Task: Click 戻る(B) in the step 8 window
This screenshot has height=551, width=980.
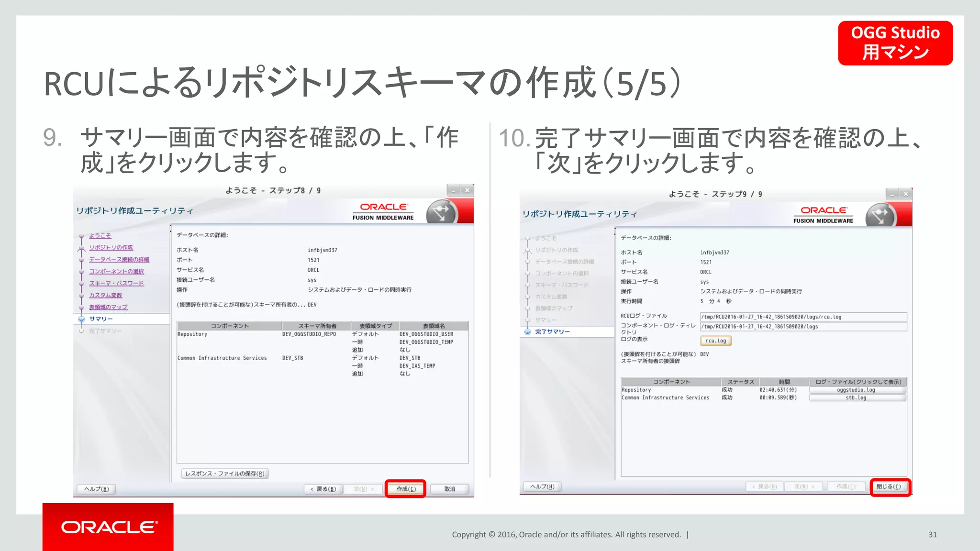Action: [323, 489]
